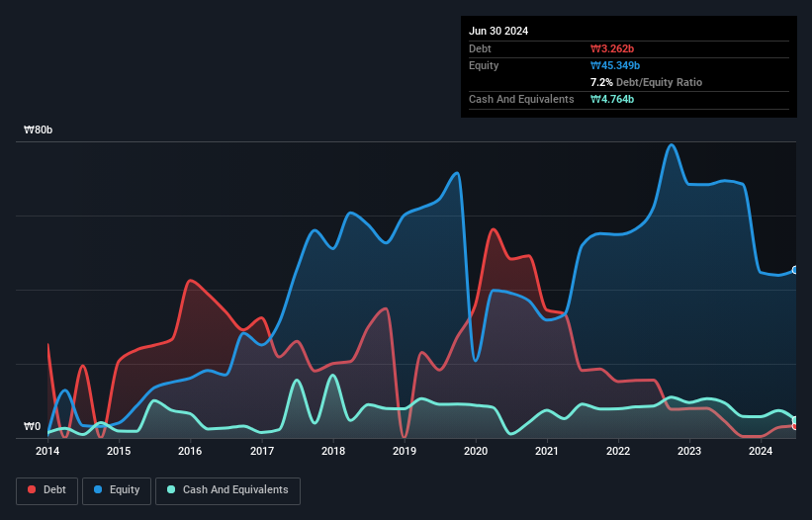Click the ₩4.764b cash value in tooltip

coord(612,99)
